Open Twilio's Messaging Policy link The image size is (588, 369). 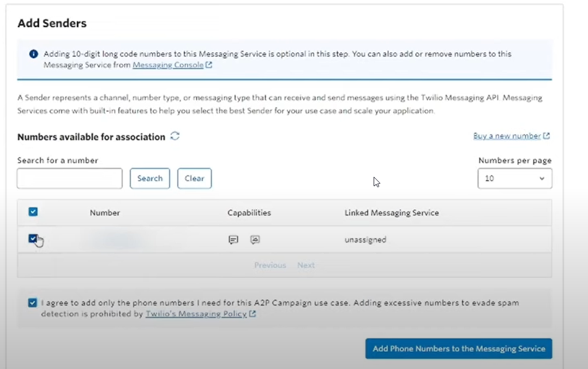pyautogui.click(x=196, y=313)
